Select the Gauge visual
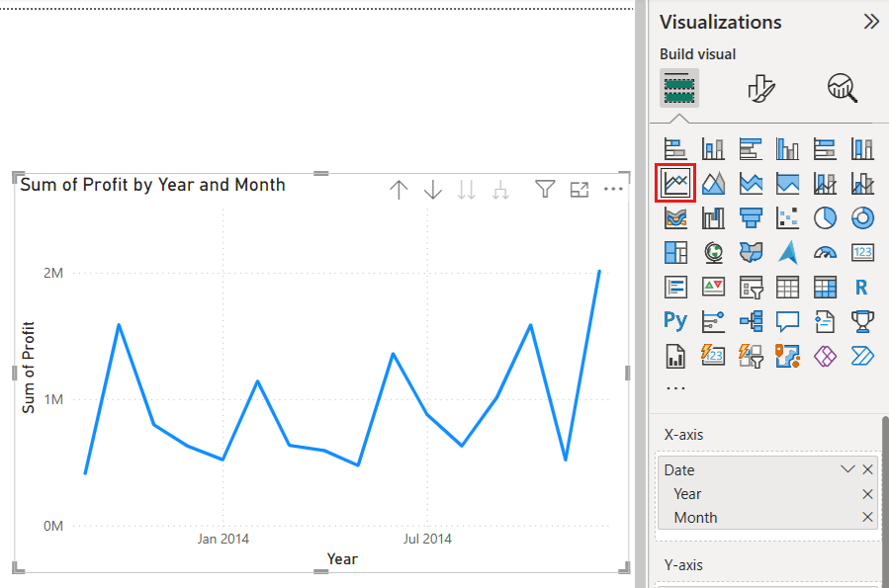889x588 pixels. click(x=825, y=253)
